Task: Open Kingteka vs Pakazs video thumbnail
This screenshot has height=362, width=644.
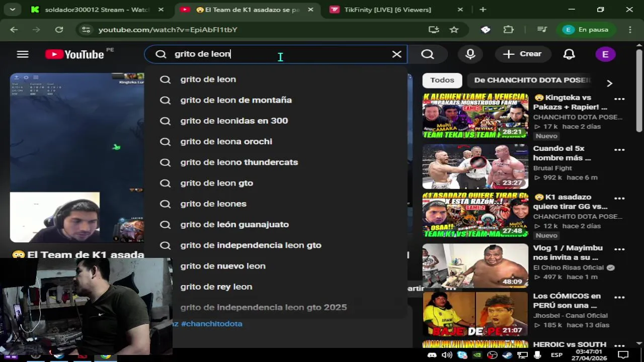Action: click(475, 116)
